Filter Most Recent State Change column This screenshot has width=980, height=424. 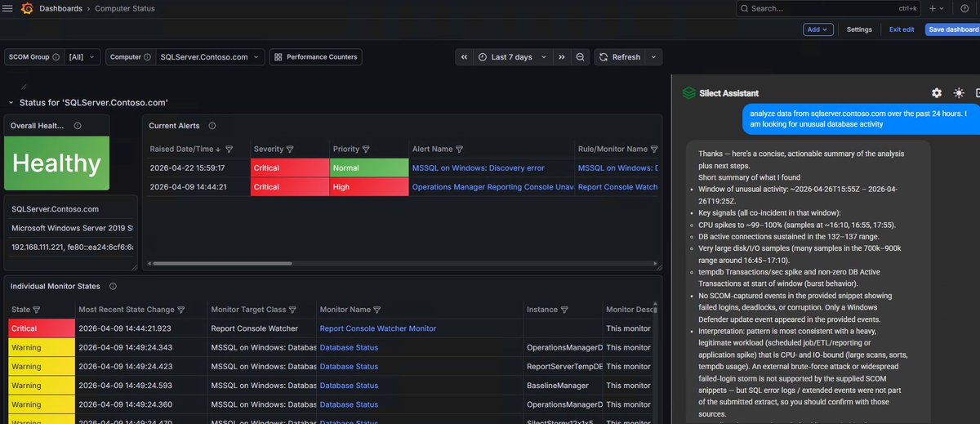181,310
